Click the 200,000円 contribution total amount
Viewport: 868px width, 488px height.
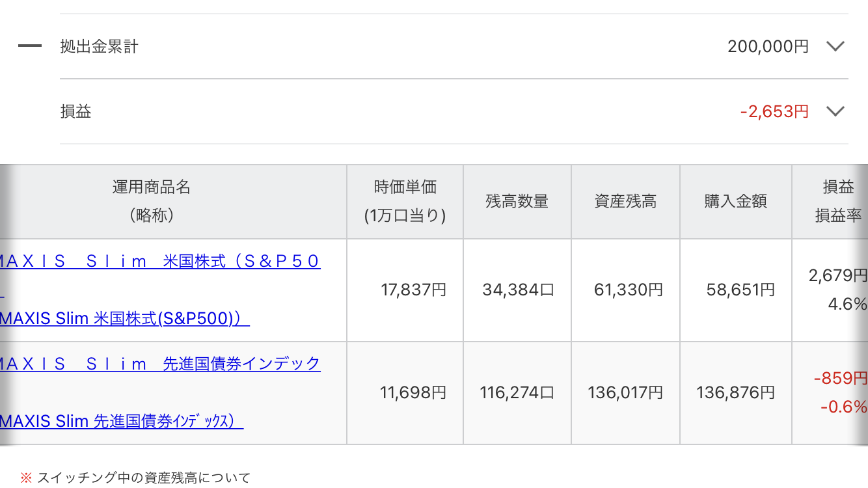pos(768,47)
